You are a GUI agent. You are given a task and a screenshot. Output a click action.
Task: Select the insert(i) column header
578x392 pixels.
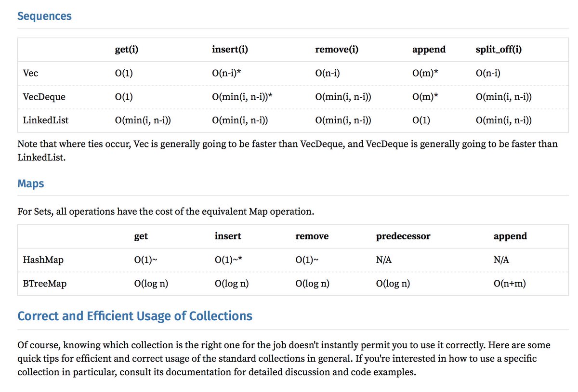pyautogui.click(x=230, y=50)
